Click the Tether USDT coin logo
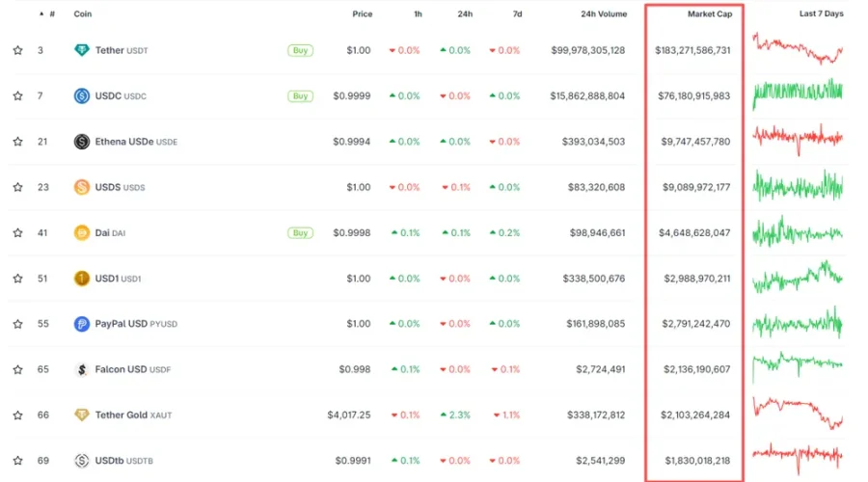Image resolution: width=868 pixels, height=482 pixels. pyautogui.click(x=82, y=50)
